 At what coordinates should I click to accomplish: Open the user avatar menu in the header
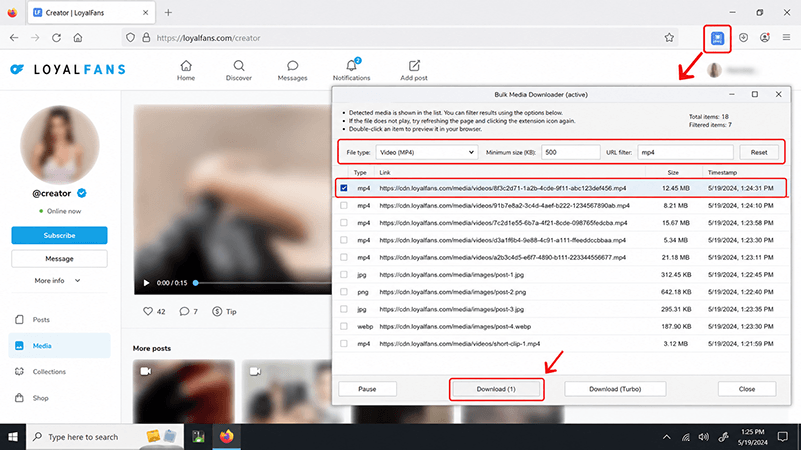pyautogui.click(x=715, y=70)
